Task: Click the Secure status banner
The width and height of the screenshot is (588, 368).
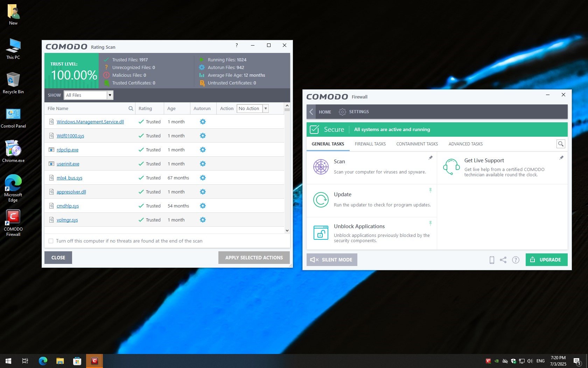Action: pos(437,129)
